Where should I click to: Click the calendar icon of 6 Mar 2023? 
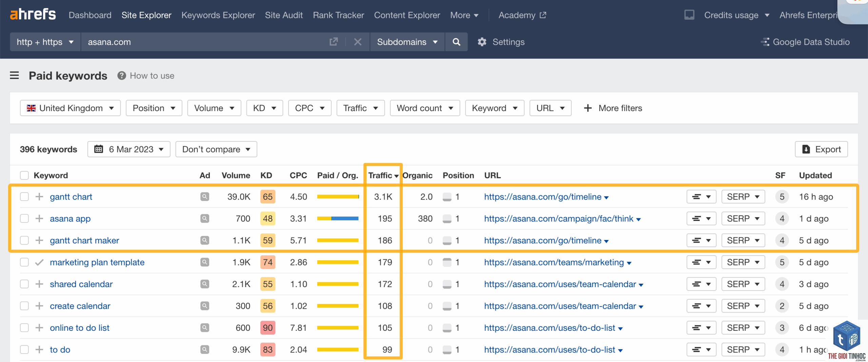coord(99,149)
